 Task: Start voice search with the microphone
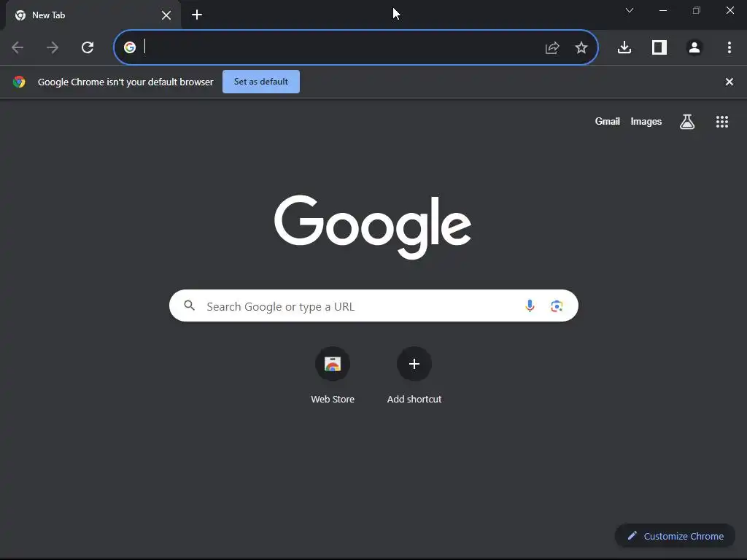tap(530, 306)
